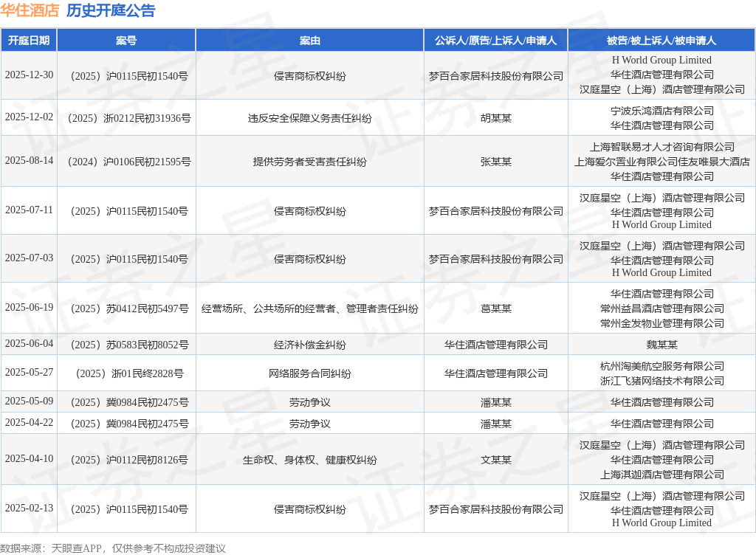Viewport: 756px width, 555px height.
Task: Select case number (2025)沪0112民初8126号
Action: [129, 460]
